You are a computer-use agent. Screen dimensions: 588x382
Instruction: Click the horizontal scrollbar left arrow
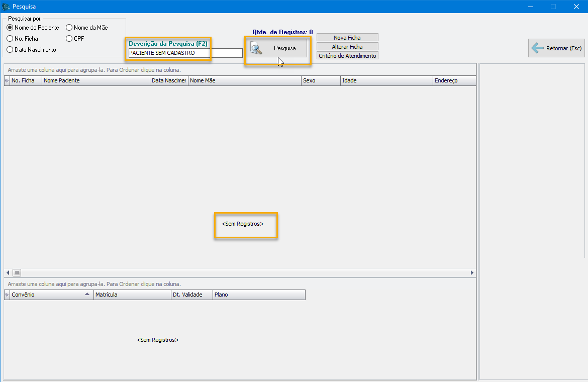click(x=8, y=272)
